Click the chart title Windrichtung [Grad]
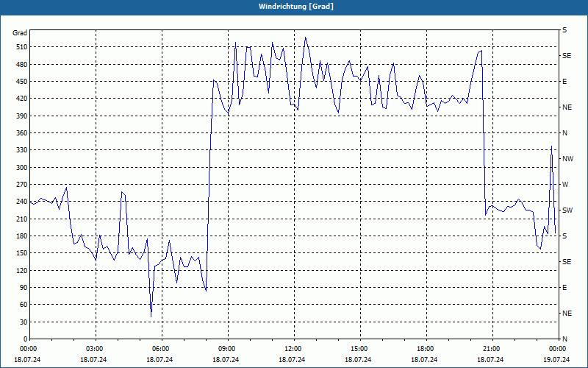The image size is (588, 368). (x=296, y=7)
